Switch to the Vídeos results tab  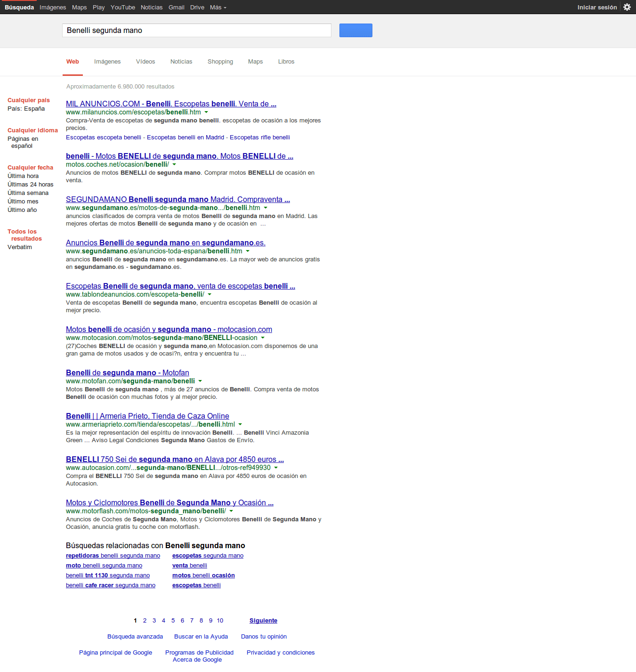click(x=145, y=62)
